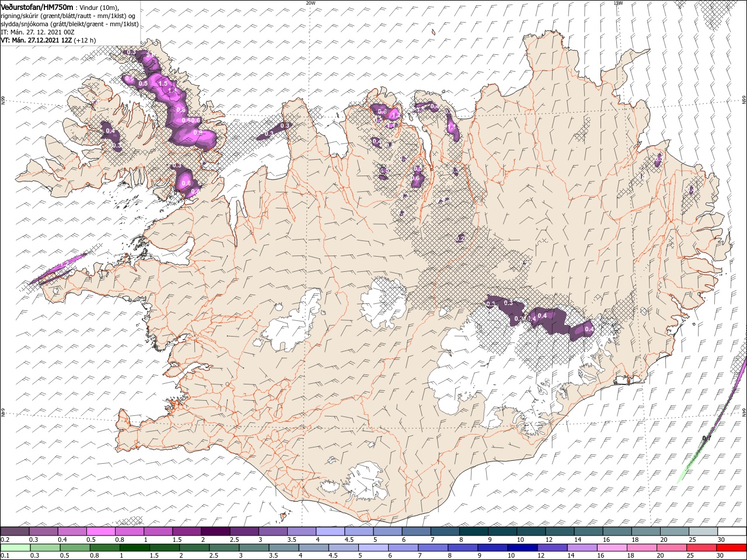Pick the 25 red swatch in the bottom legend row

point(700,548)
